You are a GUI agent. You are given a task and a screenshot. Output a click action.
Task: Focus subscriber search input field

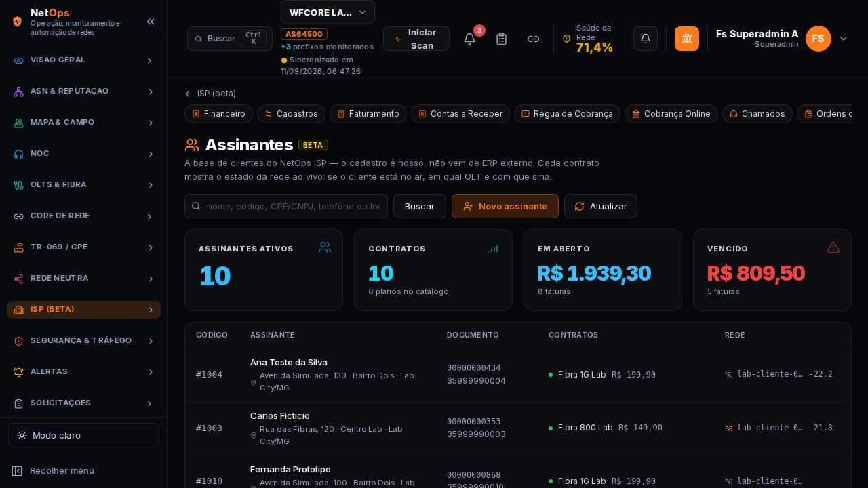286,206
